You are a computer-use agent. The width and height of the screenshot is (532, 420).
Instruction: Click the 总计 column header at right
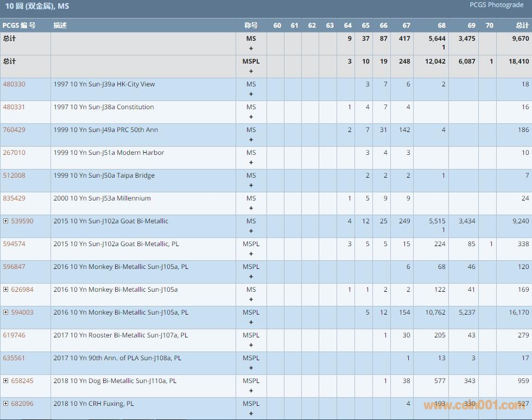[x=522, y=26]
